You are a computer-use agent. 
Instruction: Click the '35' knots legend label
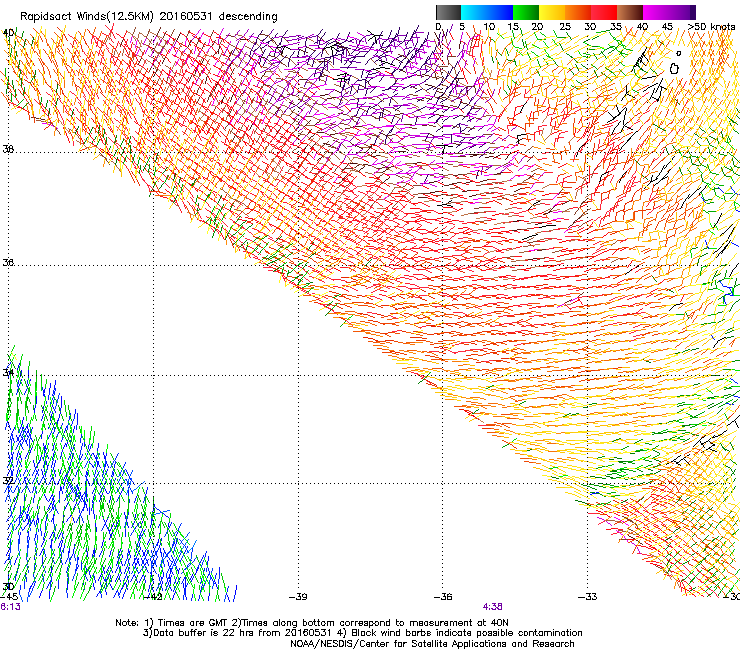pyautogui.click(x=615, y=27)
